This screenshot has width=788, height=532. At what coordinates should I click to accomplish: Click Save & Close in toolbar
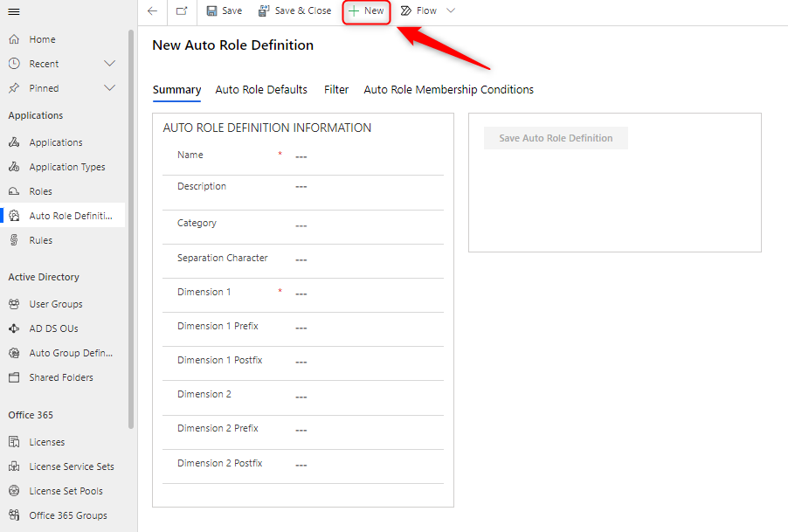tap(294, 11)
